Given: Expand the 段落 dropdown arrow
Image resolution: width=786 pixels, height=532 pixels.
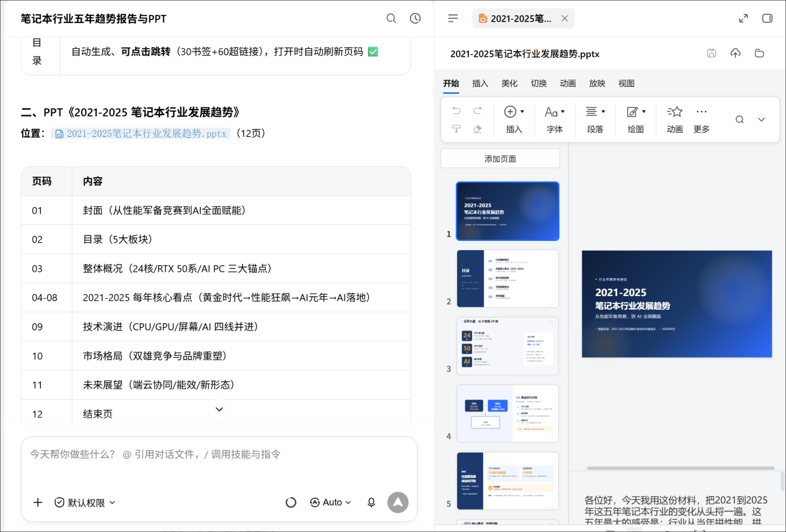Looking at the screenshot, I should [603, 112].
